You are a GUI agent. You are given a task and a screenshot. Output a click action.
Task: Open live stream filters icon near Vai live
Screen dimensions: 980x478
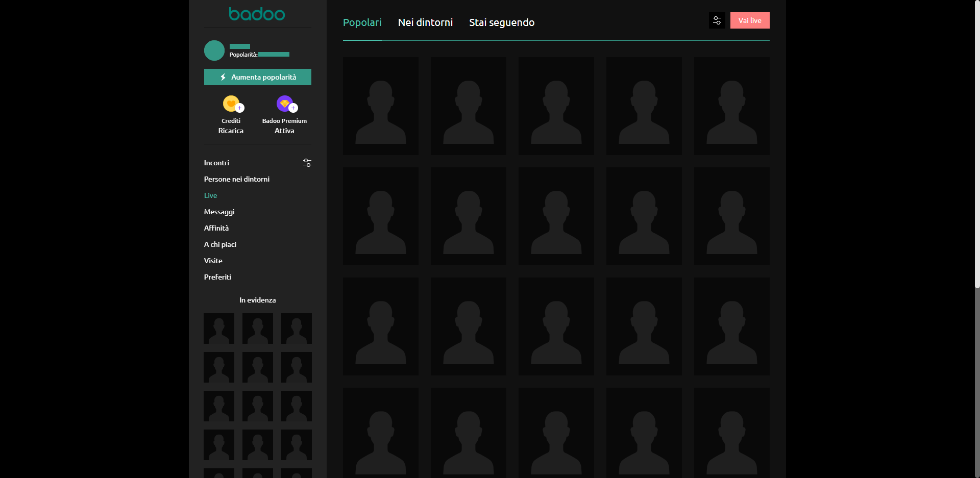pos(717,20)
